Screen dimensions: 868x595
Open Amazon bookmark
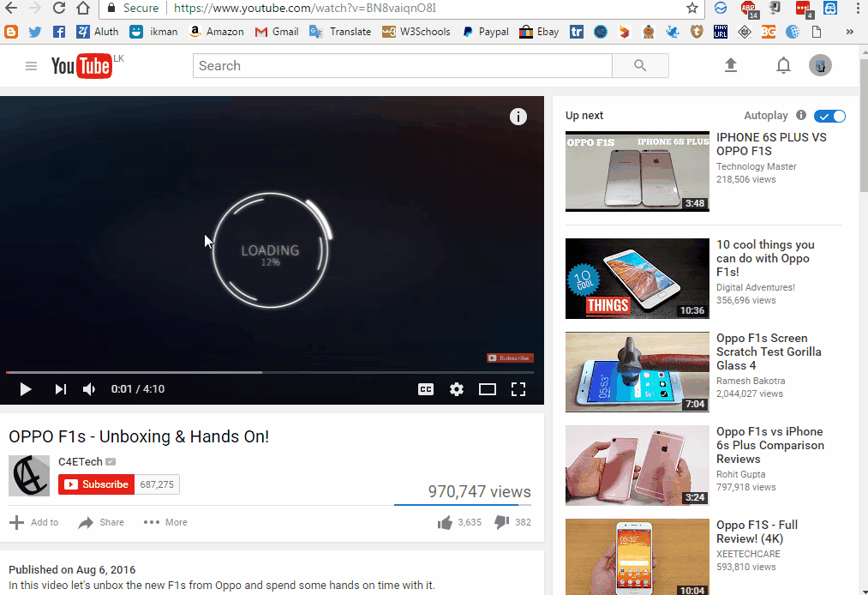(216, 32)
